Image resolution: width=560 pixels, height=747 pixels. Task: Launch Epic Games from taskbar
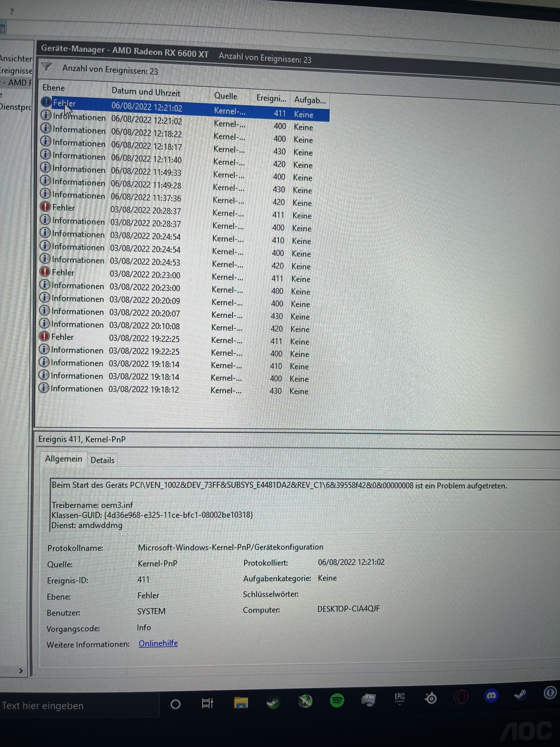[x=399, y=698]
